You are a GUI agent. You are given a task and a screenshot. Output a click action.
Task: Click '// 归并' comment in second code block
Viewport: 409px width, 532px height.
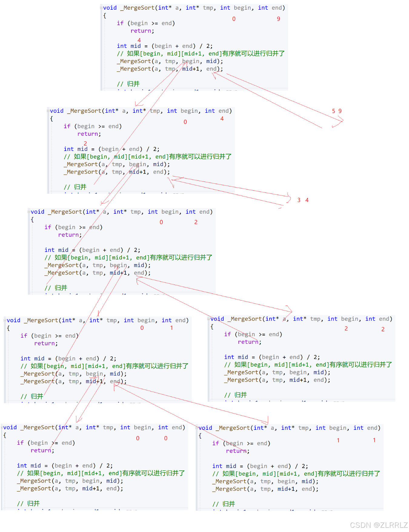(x=75, y=187)
